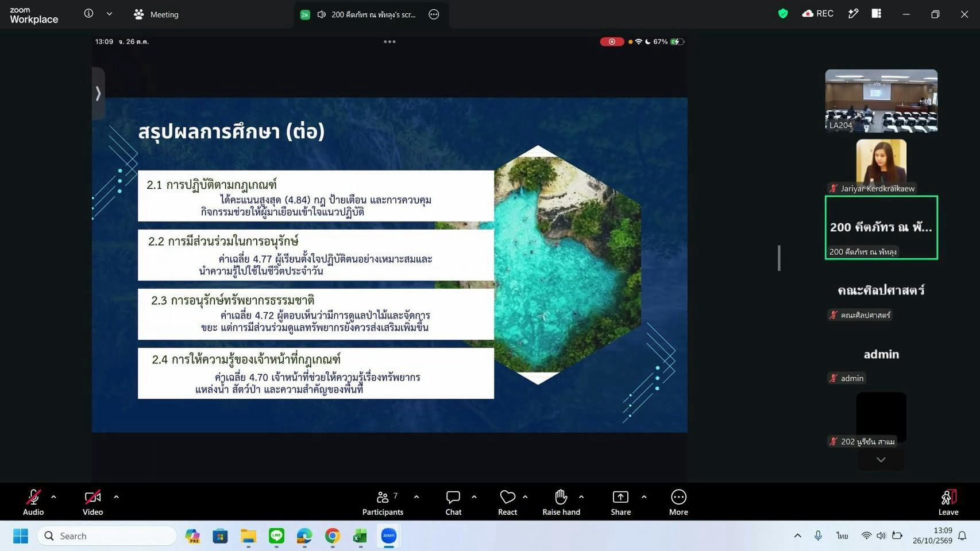The width and height of the screenshot is (980, 551).
Task: Switch Thai input language indicator
Action: tap(842, 536)
